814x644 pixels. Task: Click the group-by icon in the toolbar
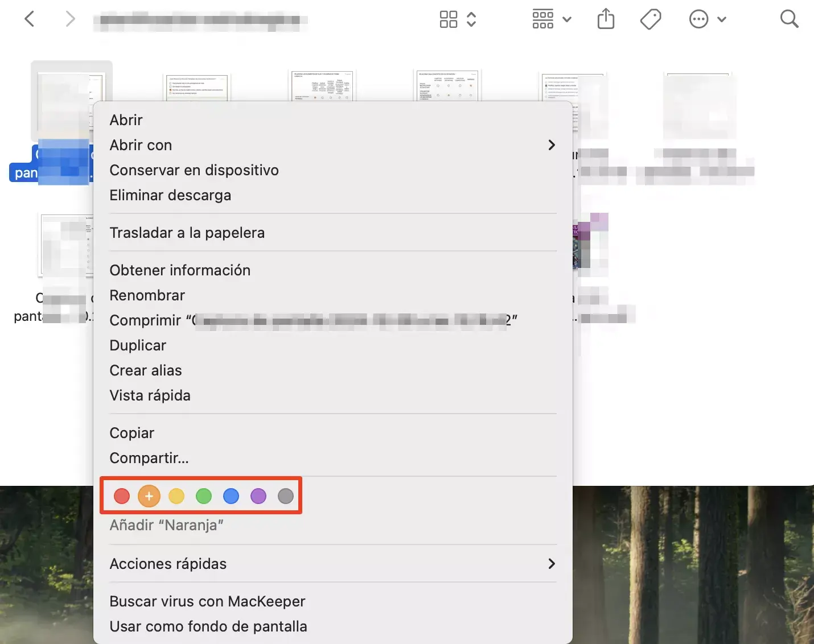point(543,19)
